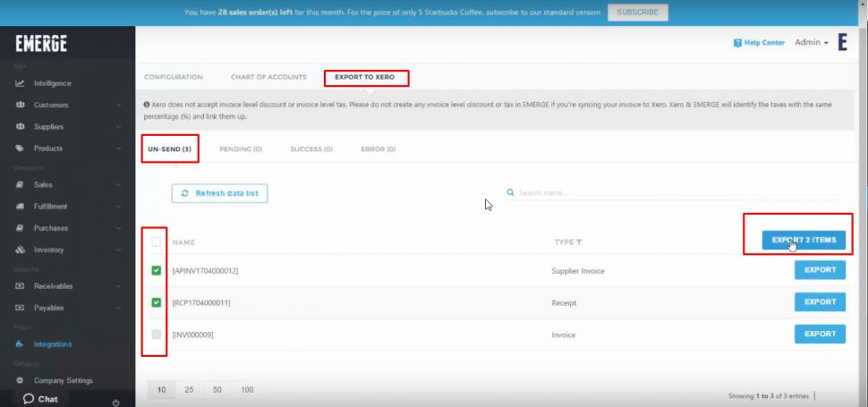This screenshot has width=868, height=407.
Task: Expand the Customers menu chevron
Action: click(x=118, y=105)
